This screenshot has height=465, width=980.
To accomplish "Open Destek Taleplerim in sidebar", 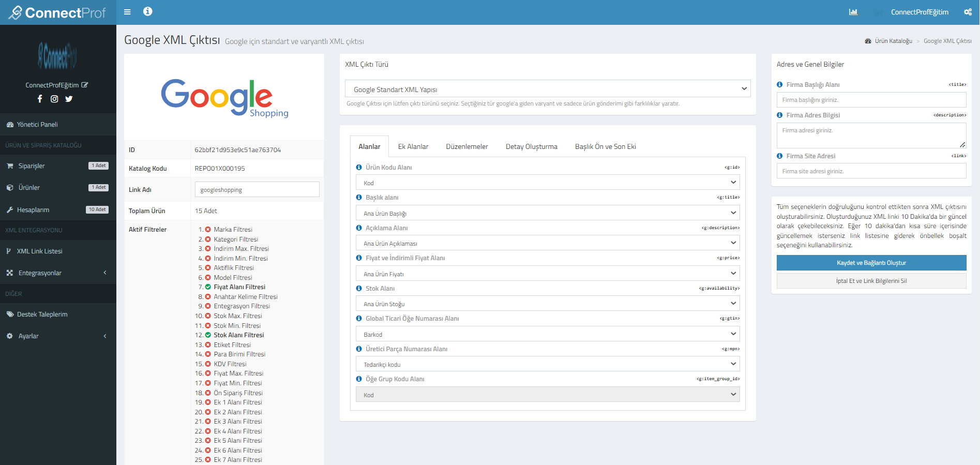I will pyautogui.click(x=58, y=314).
